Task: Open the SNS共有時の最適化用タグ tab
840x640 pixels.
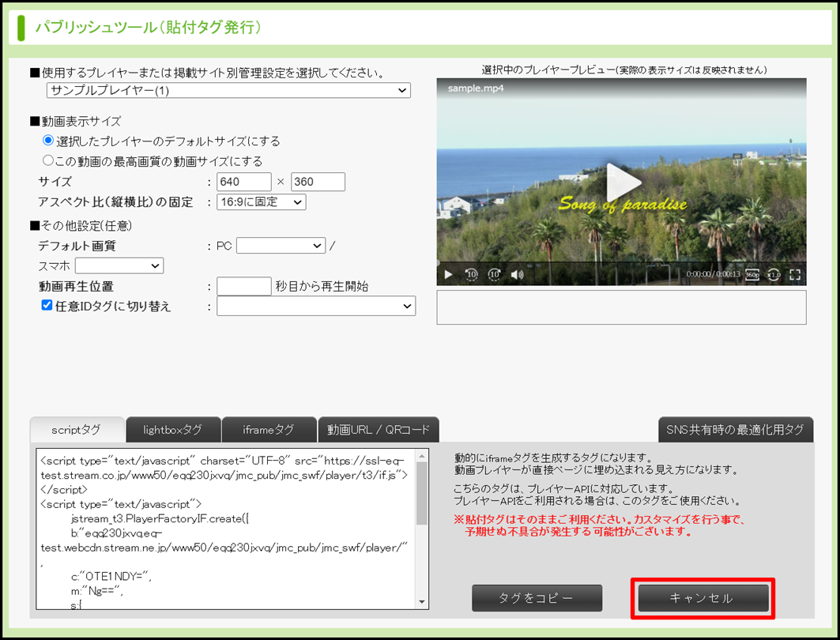Action: tap(736, 430)
